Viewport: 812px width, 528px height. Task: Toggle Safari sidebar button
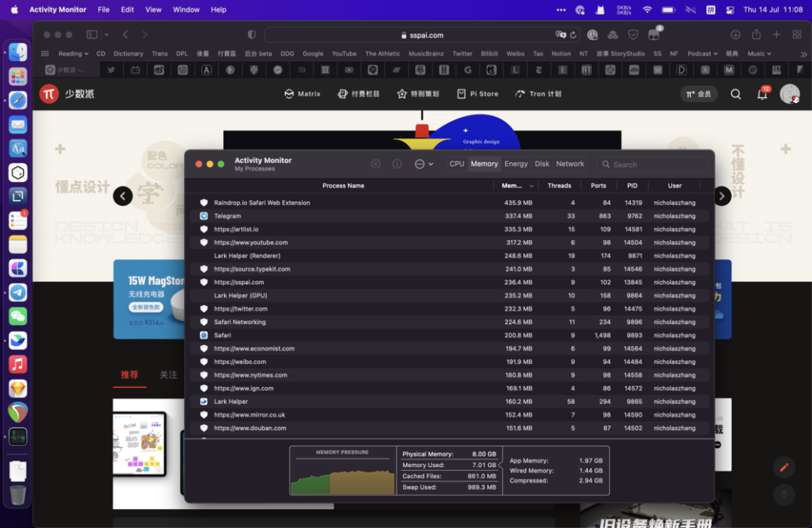(x=92, y=35)
